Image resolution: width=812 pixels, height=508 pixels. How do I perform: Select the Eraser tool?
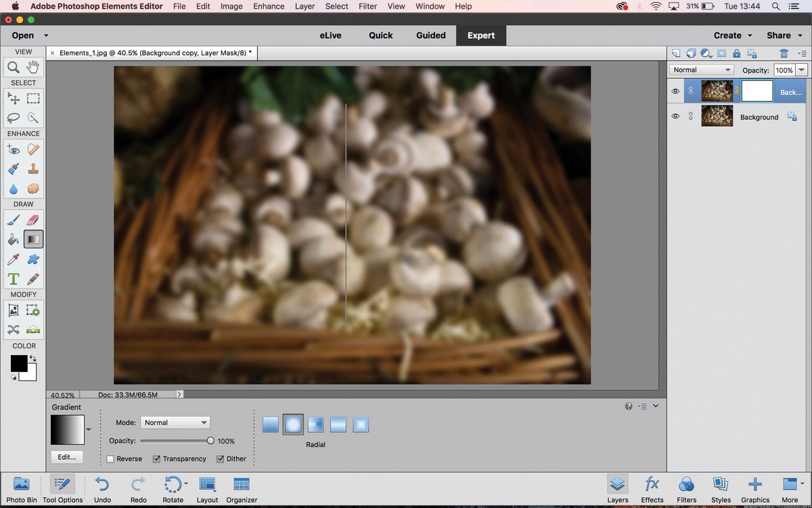(x=33, y=219)
